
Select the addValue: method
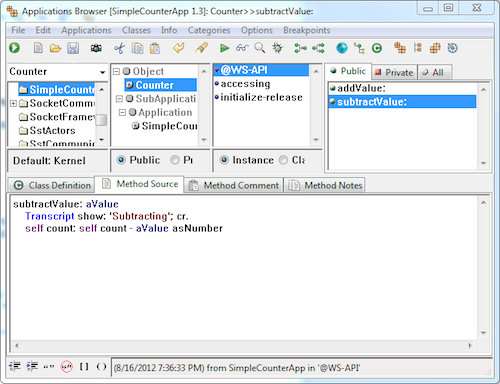[x=403, y=88]
